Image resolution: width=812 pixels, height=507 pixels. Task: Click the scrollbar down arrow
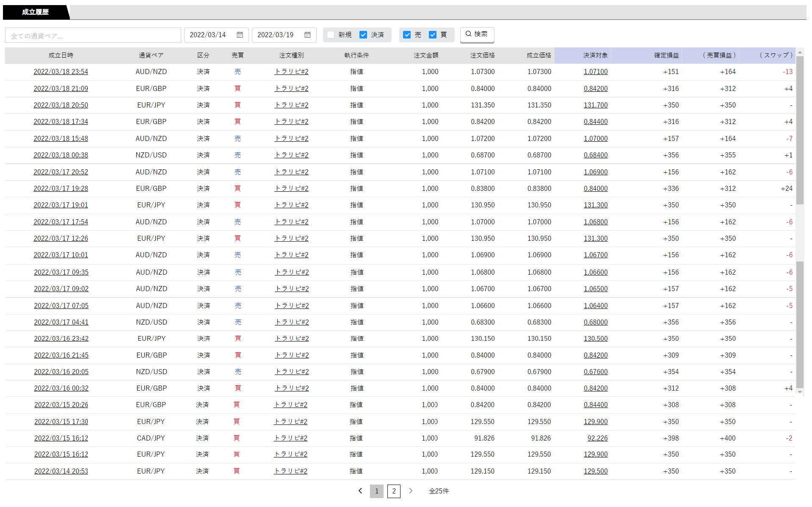pos(800,392)
